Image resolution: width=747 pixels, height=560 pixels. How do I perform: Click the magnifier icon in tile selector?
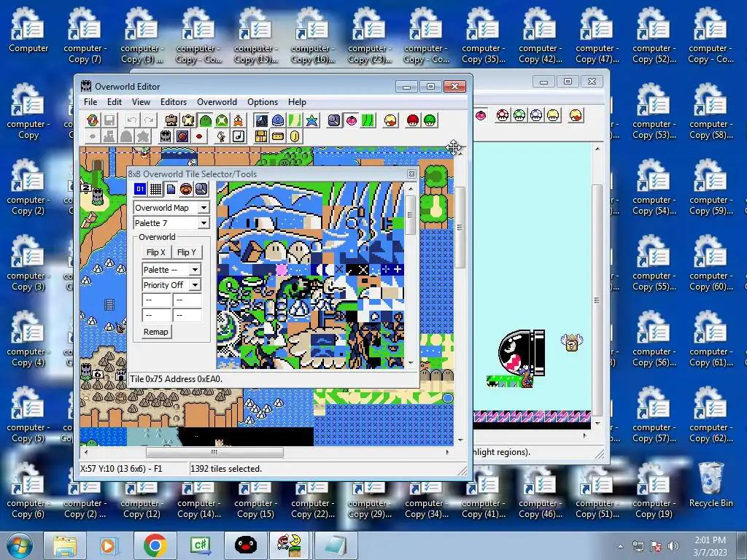(x=201, y=189)
